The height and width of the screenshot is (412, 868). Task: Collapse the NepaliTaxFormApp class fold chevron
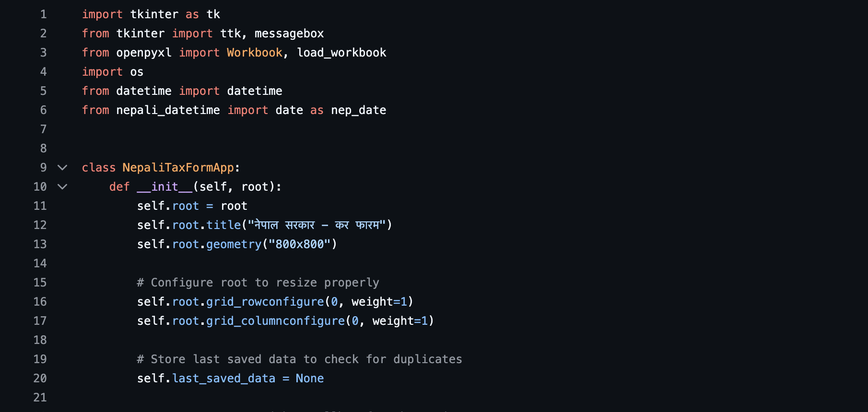[x=62, y=168]
